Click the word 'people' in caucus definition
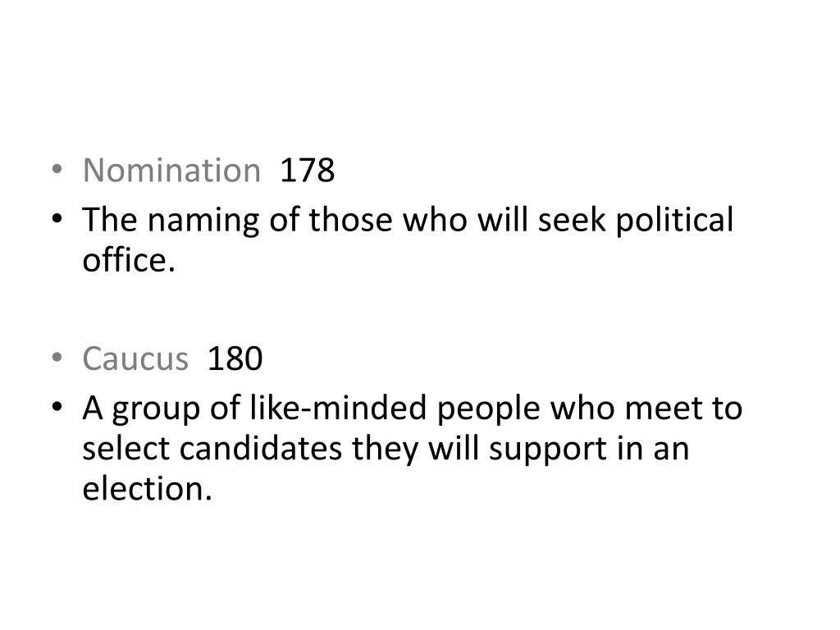The image size is (840, 630). pos(489,410)
